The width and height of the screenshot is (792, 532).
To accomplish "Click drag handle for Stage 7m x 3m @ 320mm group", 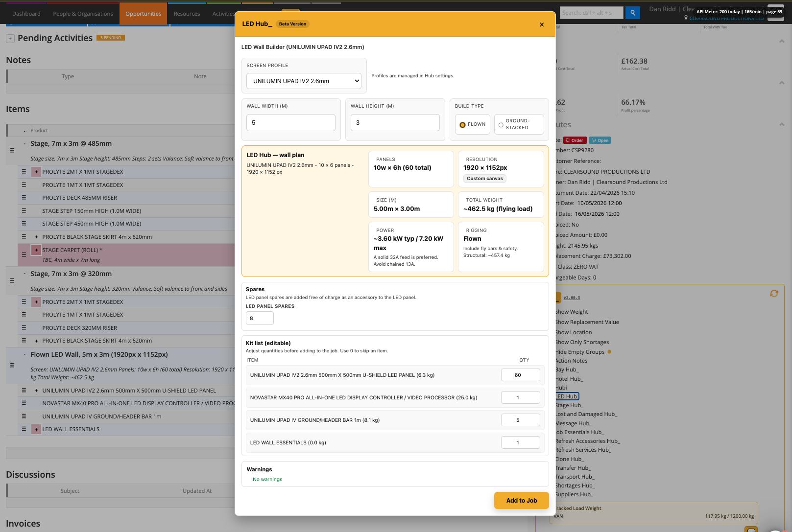I will pos(12,280).
